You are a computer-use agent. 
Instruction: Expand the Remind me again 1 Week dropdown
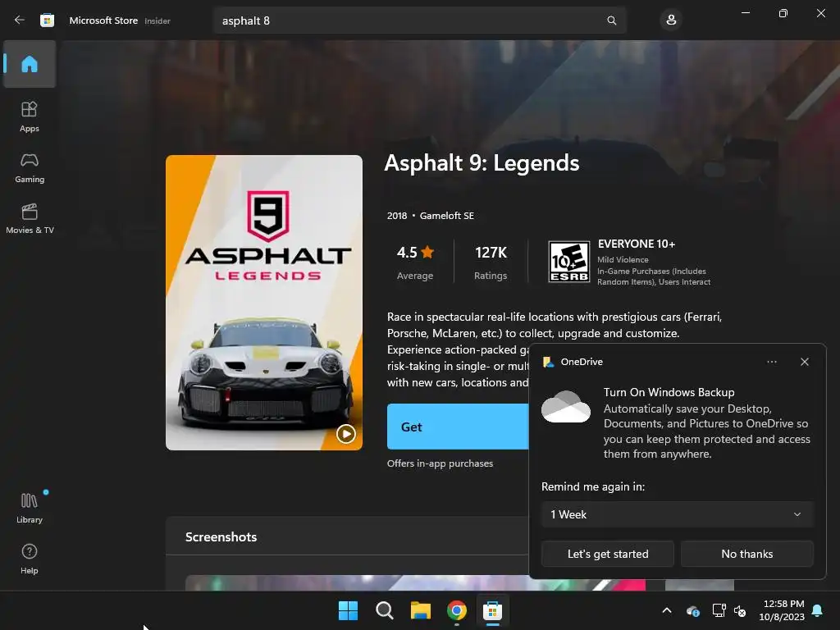(677, 514)
